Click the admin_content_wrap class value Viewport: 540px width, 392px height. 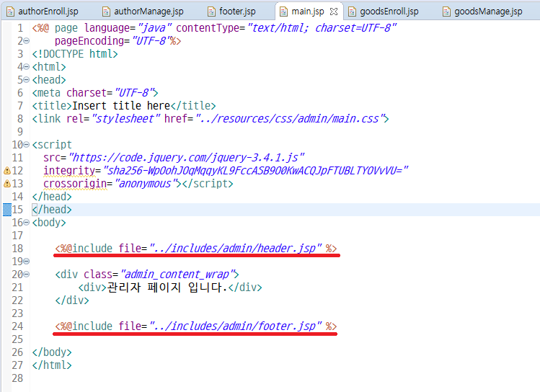coord(177,275)
